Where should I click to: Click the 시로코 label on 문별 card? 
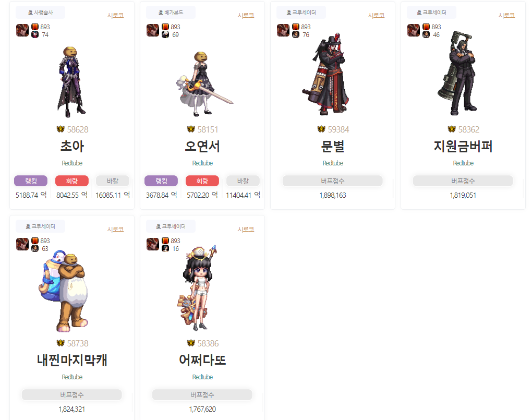tap(376, 16)
